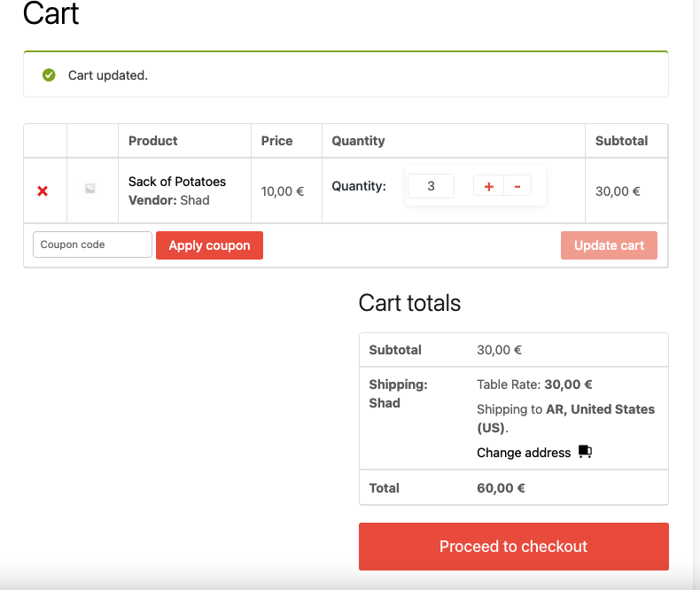
Task: Select the Table Rate: 30,00 € text
Action: pyautogui.click(x=534, y=384)
